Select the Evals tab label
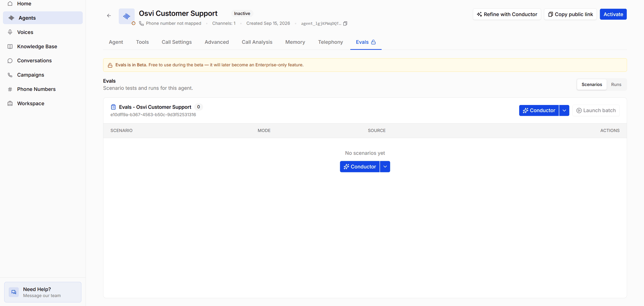Image resolution: width=644 pixels, height=306 pixels. (x=362, y=42)
